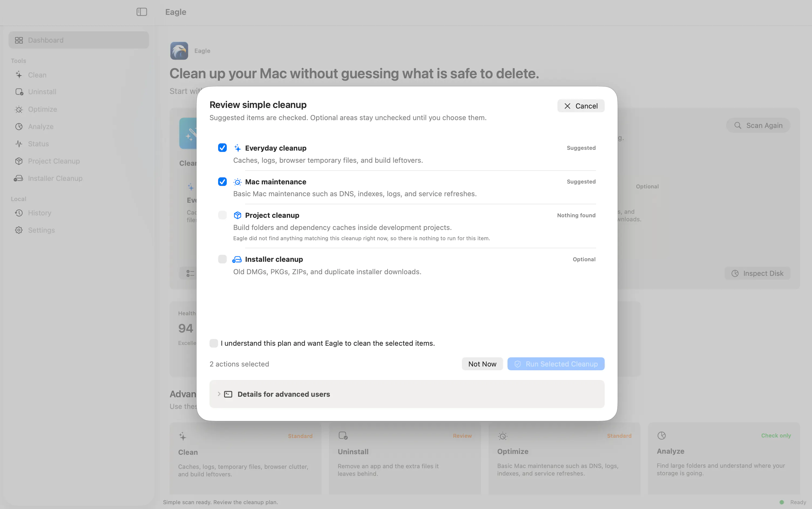Open the Clean tool in sidebar
The image size is (812, 509).
[79, 75]
